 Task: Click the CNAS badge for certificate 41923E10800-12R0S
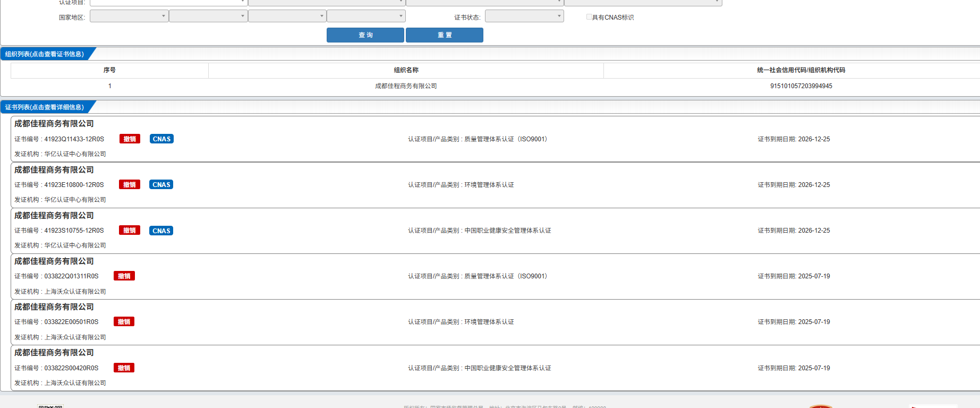coord(161,185)
